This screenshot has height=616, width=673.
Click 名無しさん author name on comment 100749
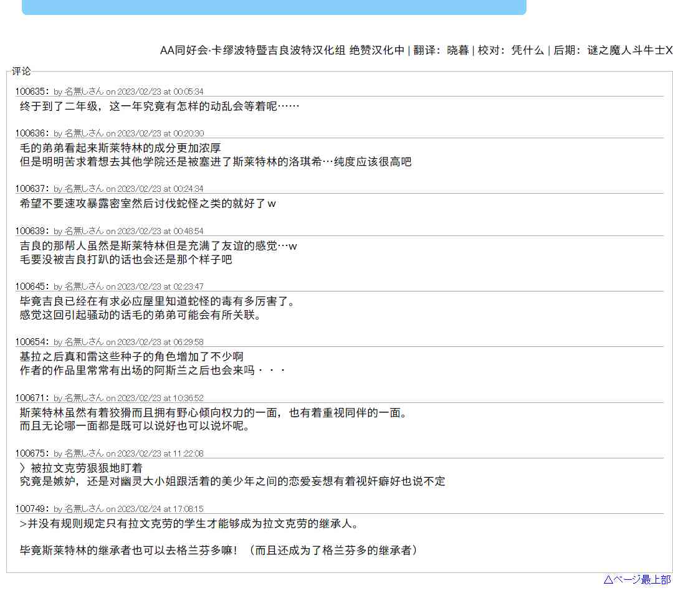pos(84,509)
